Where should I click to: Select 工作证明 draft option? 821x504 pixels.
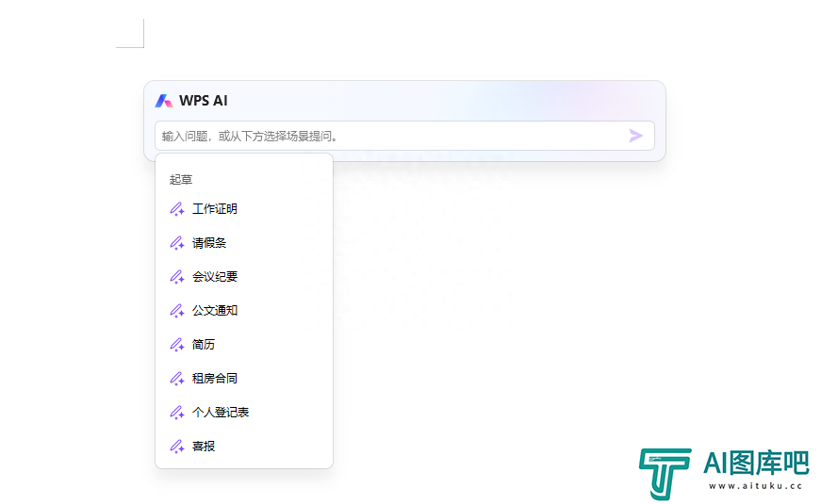click(244, 209)
